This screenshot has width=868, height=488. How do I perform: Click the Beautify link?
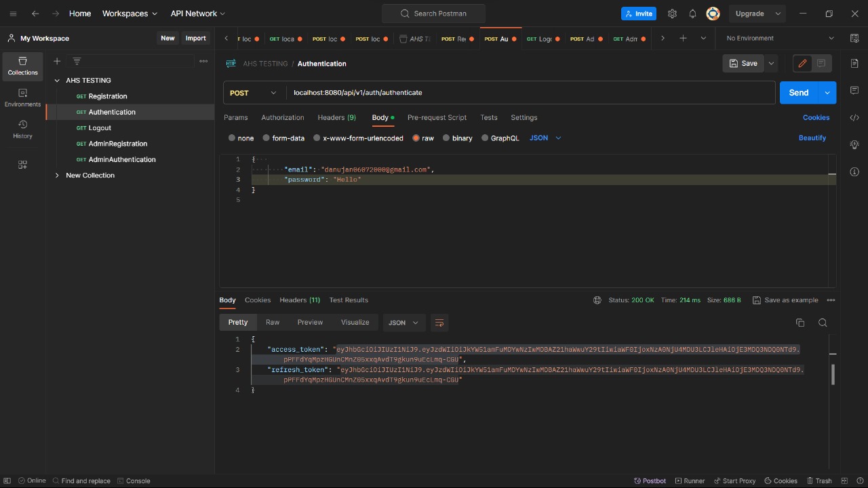[812, 138]
